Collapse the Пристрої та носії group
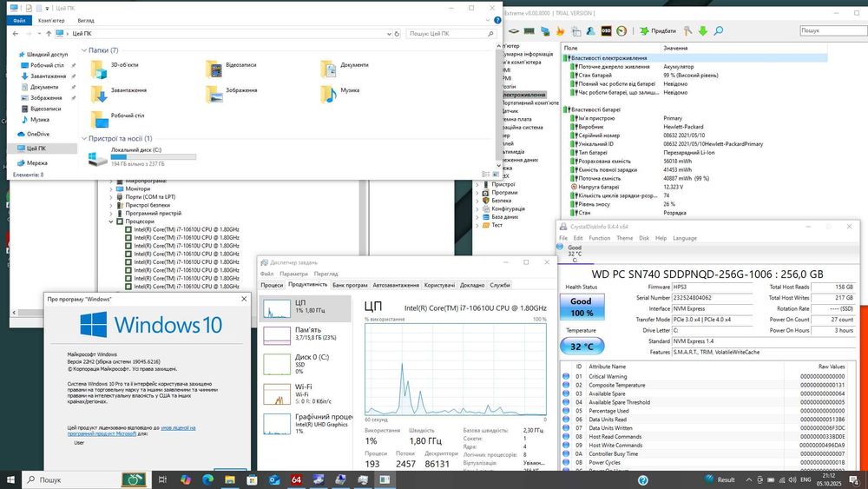 pyautogui.click(x=84, y=138)
